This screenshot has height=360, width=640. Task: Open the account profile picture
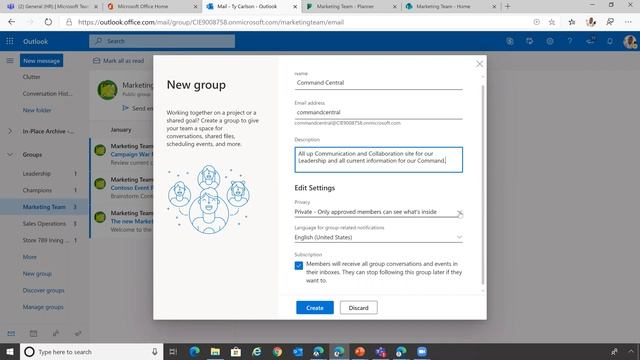(x=630, y=41)
